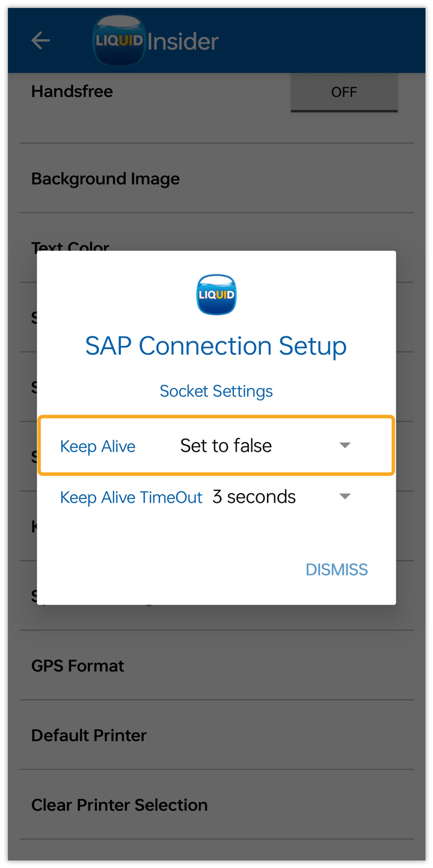Expand the Keep Alive TimeOut dropdown arrow
This screenshot has height=868, width=433.
tap(345, 496)
